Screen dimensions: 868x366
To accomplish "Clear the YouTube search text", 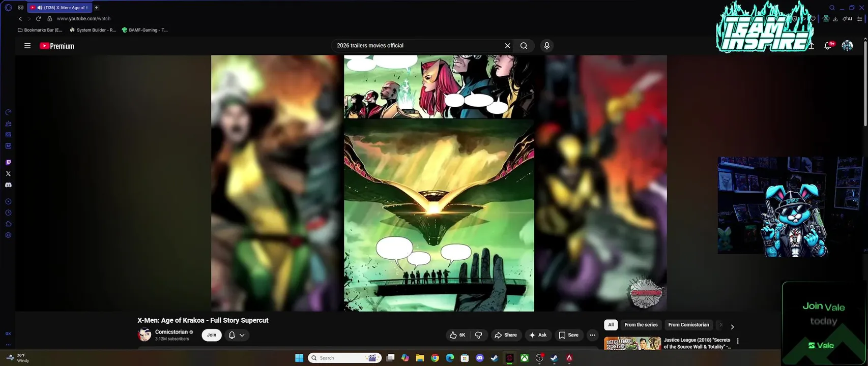I will click(507, 46).
